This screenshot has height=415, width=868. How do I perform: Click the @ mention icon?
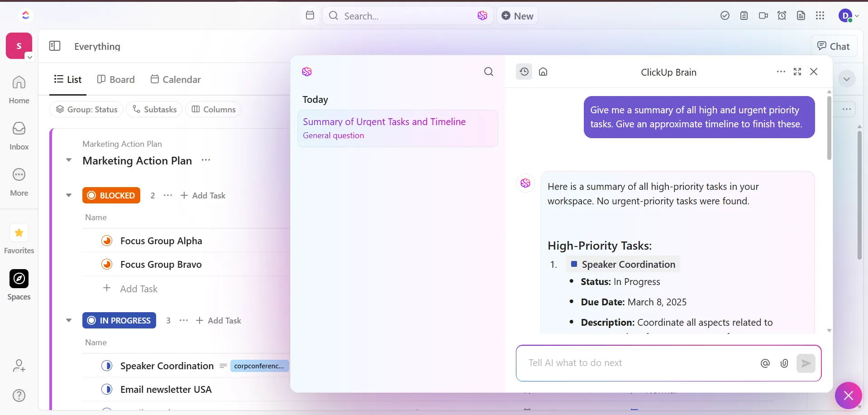[765, 363]
